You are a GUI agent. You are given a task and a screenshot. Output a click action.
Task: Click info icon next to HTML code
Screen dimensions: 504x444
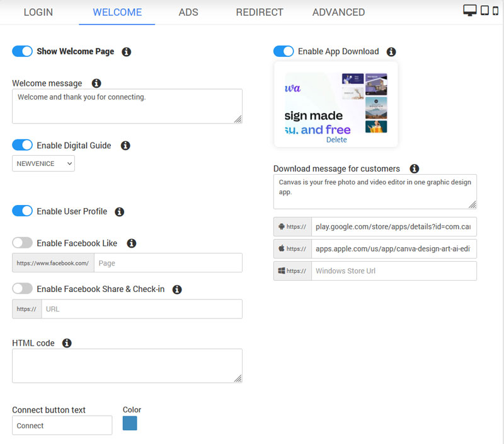click(67, 343)
